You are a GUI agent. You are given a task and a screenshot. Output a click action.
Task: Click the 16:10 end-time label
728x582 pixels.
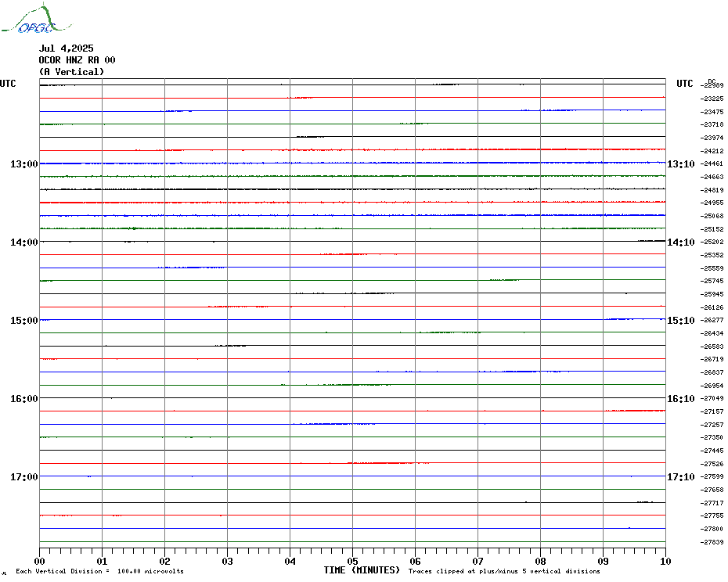[681, 399]
